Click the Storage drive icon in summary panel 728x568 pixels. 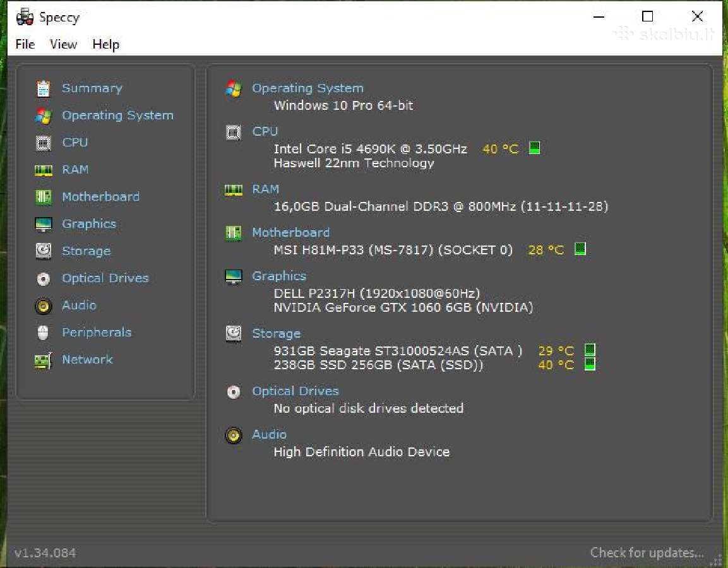[x=234, y=334]
